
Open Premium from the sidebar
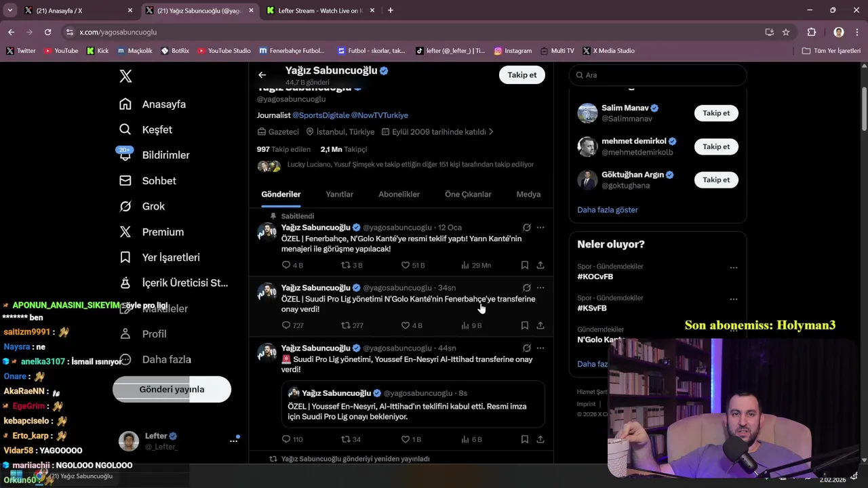[151, 232]
